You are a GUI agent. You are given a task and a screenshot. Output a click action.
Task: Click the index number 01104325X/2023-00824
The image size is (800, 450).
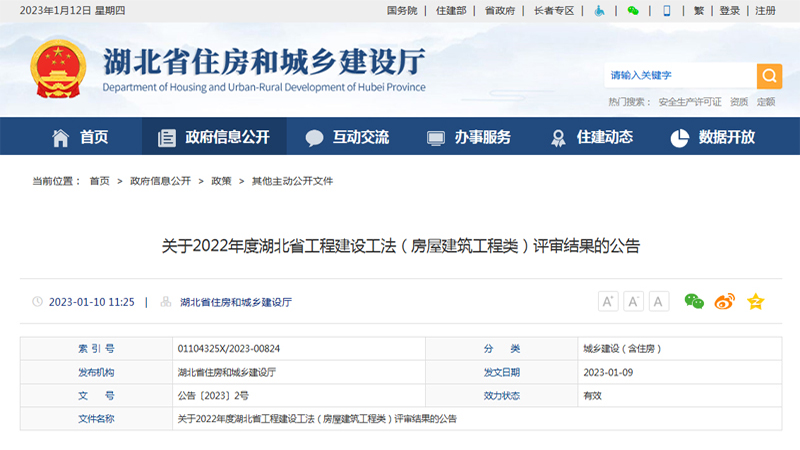(229, 348)
